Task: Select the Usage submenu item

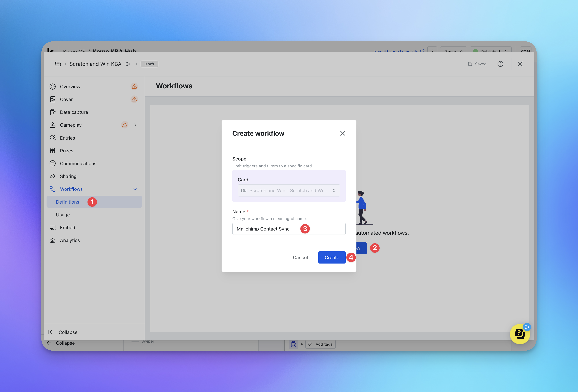Action: pos(63,215)
